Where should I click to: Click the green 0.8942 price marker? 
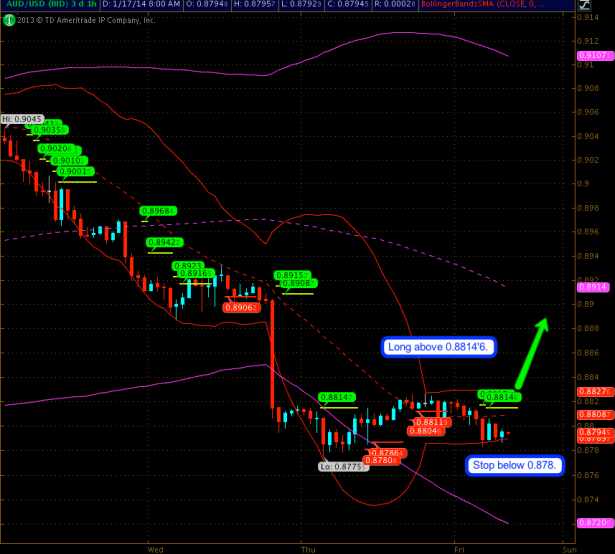point(165,242)
